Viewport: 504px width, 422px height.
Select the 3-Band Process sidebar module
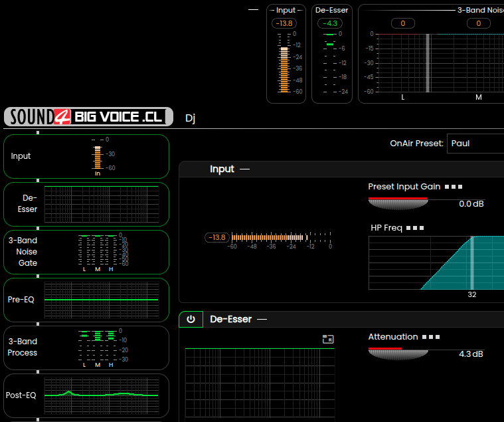[86, 348]
